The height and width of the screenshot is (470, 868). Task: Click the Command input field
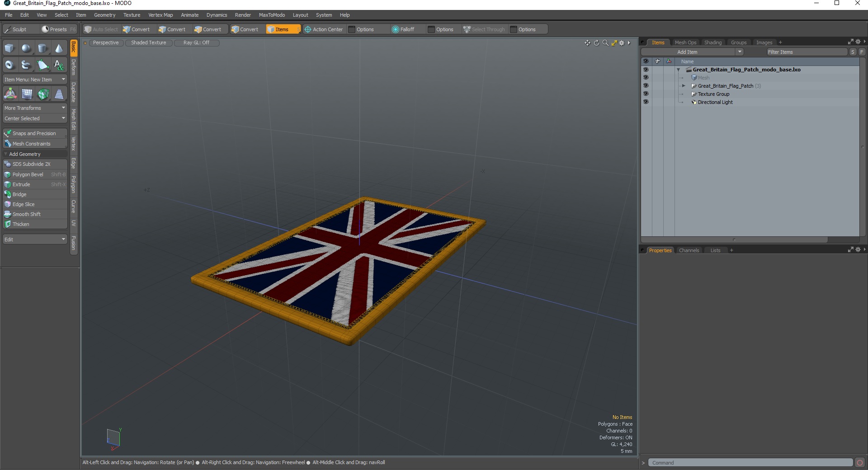pos(750,462)
